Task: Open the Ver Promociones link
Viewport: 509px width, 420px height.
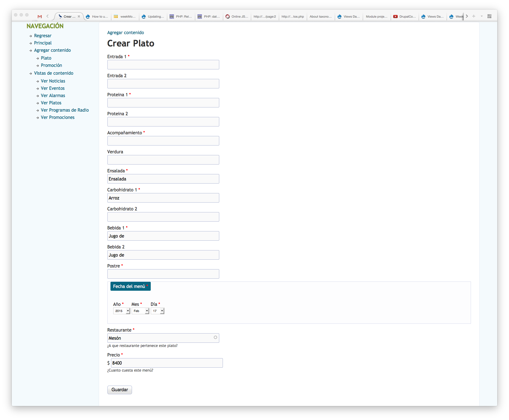Action: pos(58,117)
